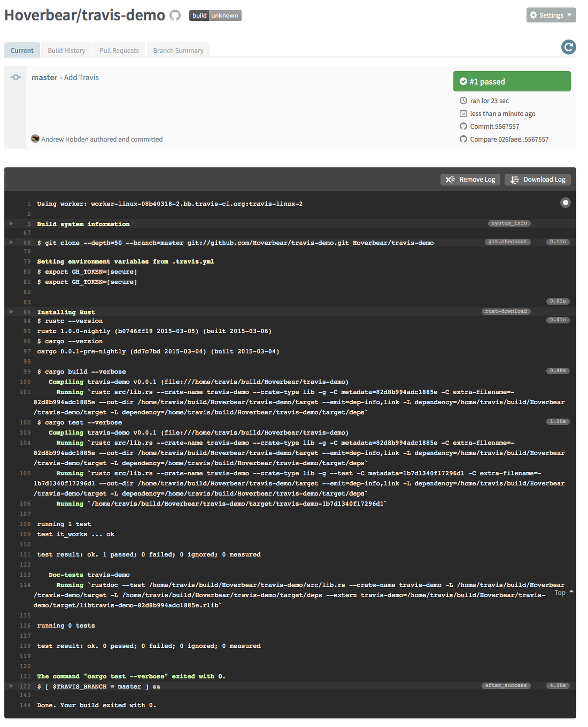588x727 pixels.
Task: Click GitHub icon next to Compare 026faee..5567557
Action: click(x=463, y=139)
